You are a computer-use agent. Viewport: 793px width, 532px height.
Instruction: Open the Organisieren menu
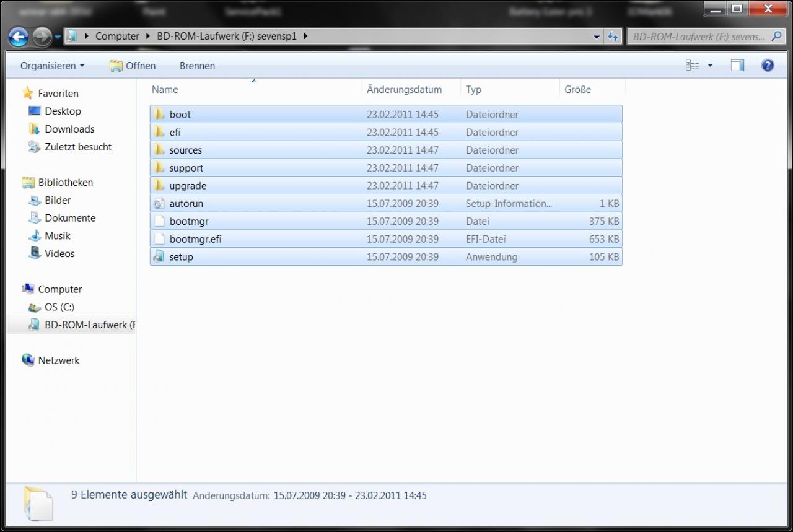(52, 66)
